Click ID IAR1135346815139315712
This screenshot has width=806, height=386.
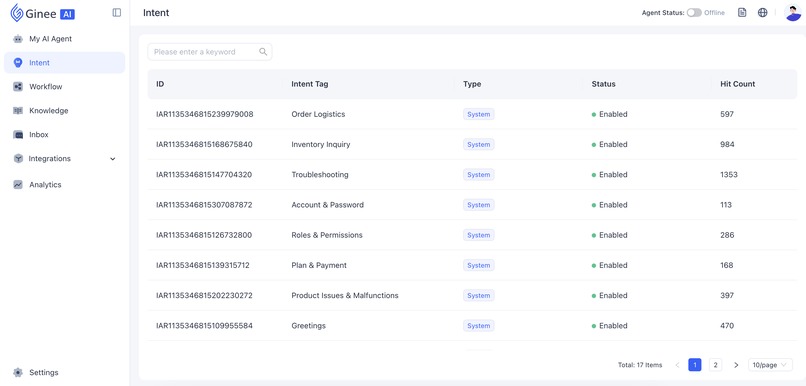point(203,265)
